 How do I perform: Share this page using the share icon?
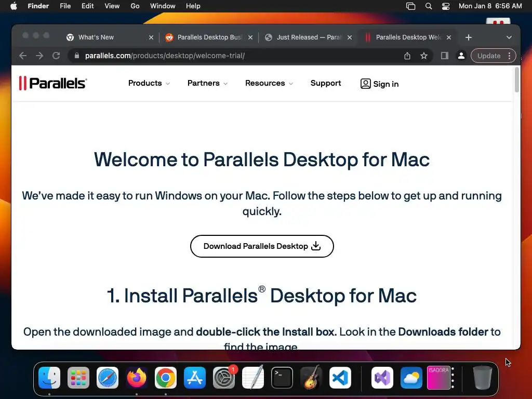pyautogui.click(x=407, y=56)
